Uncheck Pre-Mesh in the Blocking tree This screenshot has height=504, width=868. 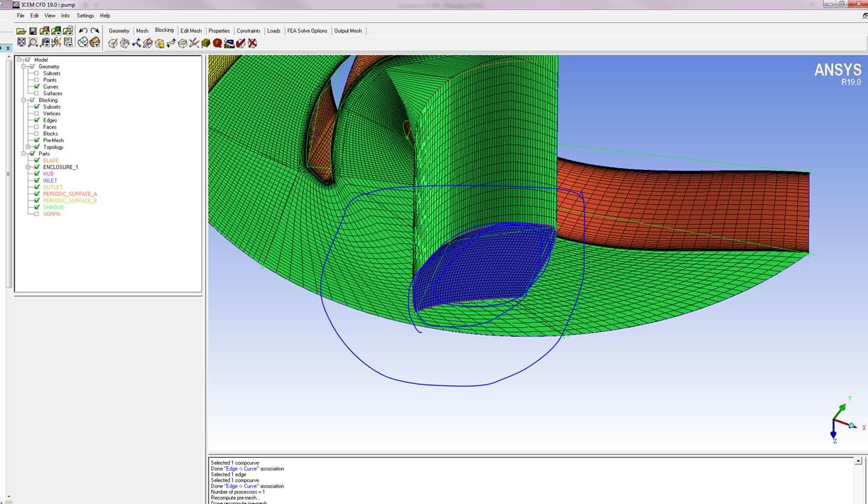click(37, 140)
